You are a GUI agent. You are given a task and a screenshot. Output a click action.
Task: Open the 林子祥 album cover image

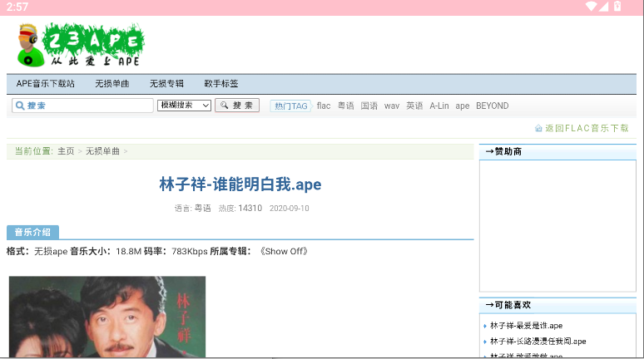coord(107,317)
